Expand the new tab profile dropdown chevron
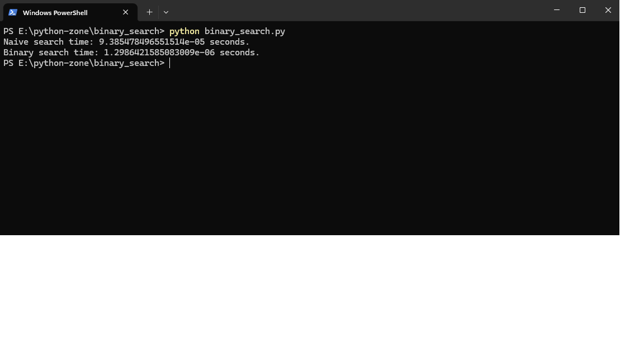The height and width of the screenshot is (362, 644). [x=166, y=12]
